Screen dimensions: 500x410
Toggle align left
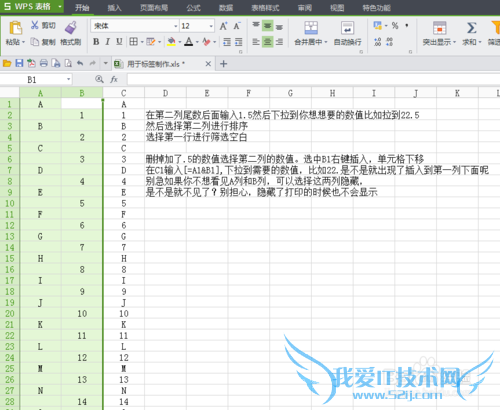coord(256,42)
